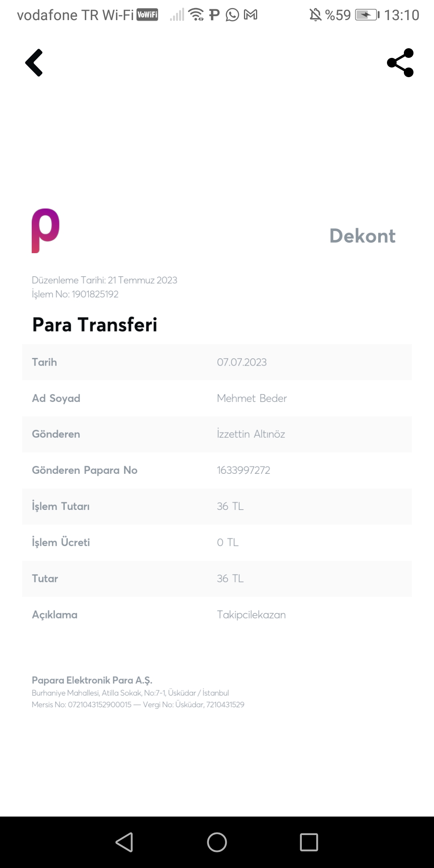This screenshot has height=868, width=434.
Task: Tap the Dekont heading text
Action: point(362,236)
